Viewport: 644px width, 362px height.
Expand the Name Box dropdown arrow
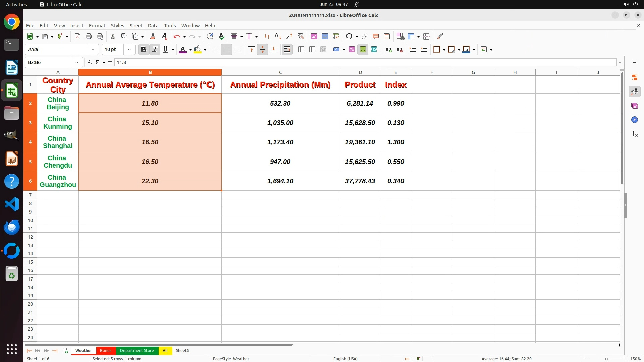tap(77, 62)
